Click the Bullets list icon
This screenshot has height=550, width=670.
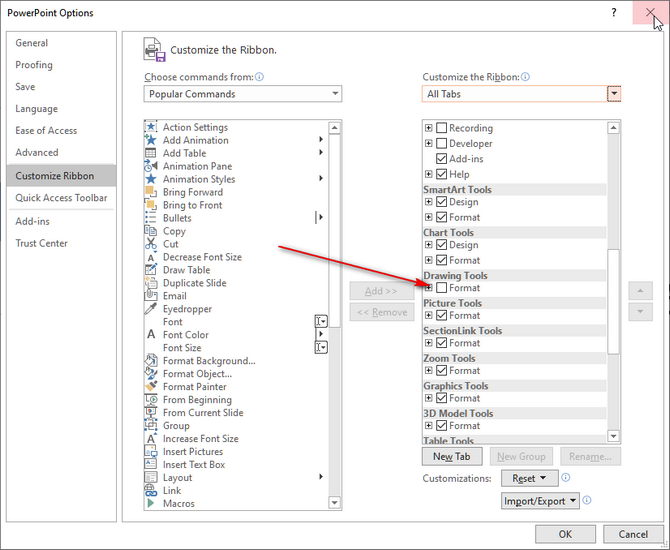coord(150,218)
